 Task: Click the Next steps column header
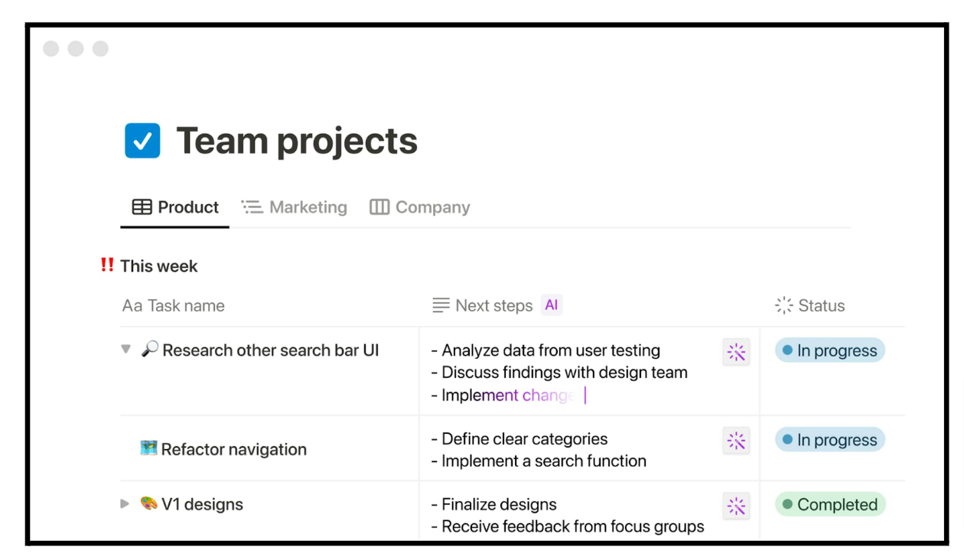point(483,306)
